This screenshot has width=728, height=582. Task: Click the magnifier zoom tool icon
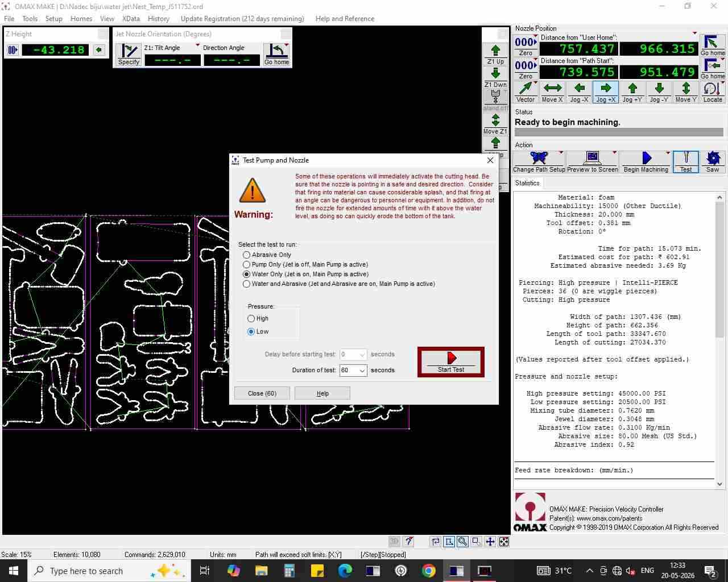coord(463,542)
